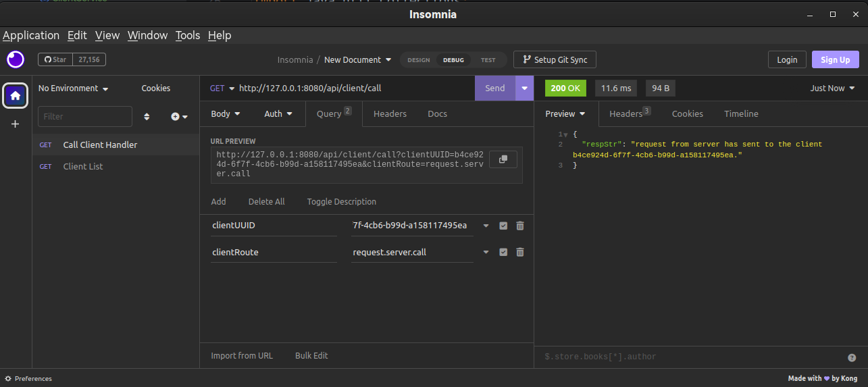Switch to the Query tab
The width and height of the screenshot is (868, 387).
334,113
